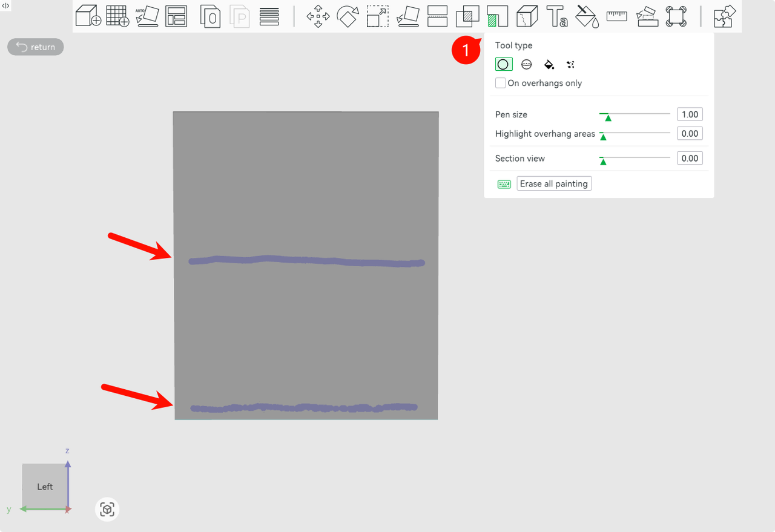
Task: Open the Assembly view puzzle icon
Action: pyautogui.click(x=724, y=16)
